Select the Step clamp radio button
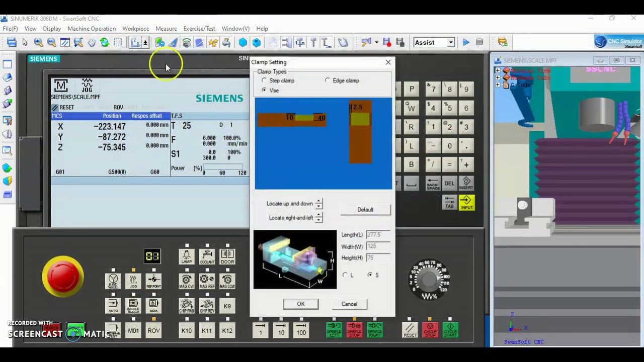 264,80
